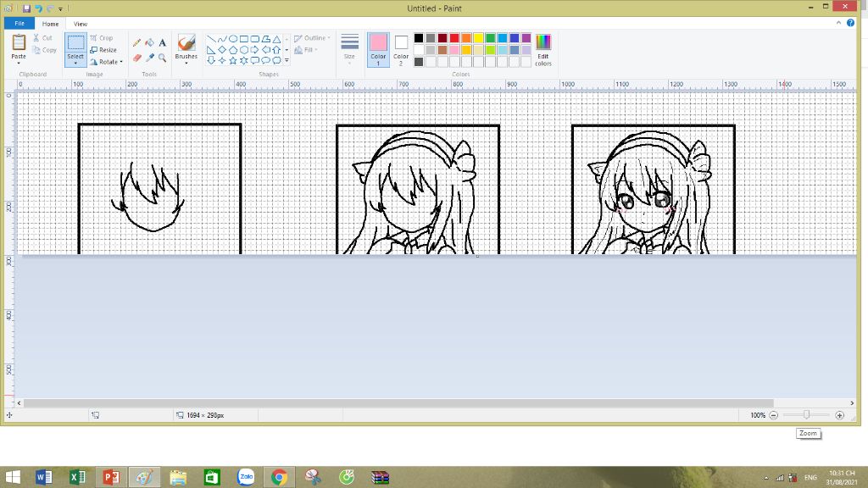This screenshot has width=868, height=488.
Task: Open the shape Fill dropdown
Action: 306,50
